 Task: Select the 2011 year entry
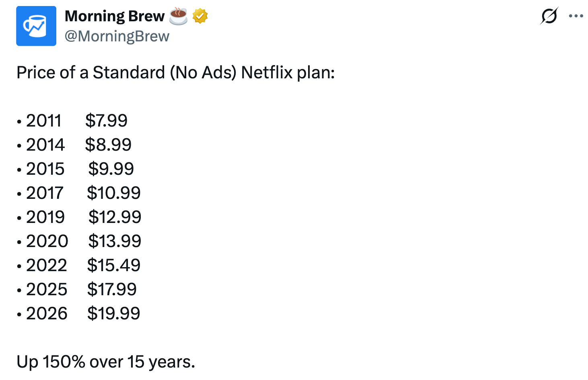44,121
